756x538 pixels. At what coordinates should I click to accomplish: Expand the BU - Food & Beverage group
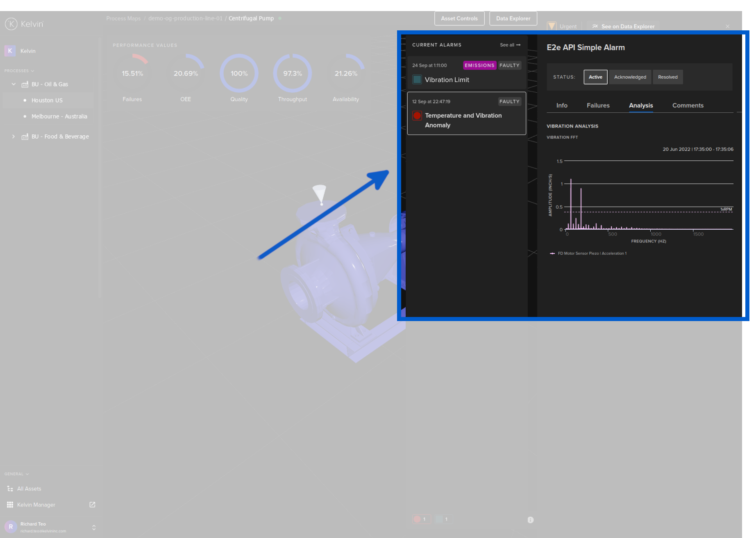pos(14,136)
